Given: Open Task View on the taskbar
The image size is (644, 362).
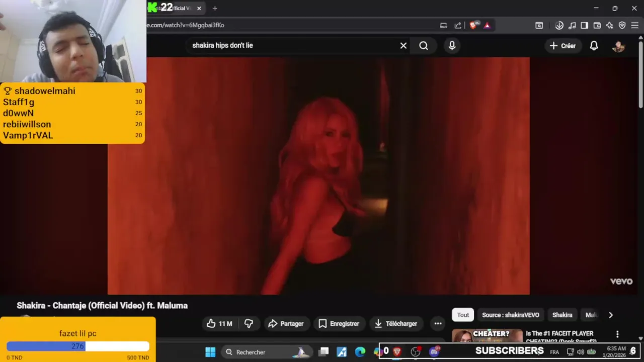Looking at the screenshot, I should [324, 352].
